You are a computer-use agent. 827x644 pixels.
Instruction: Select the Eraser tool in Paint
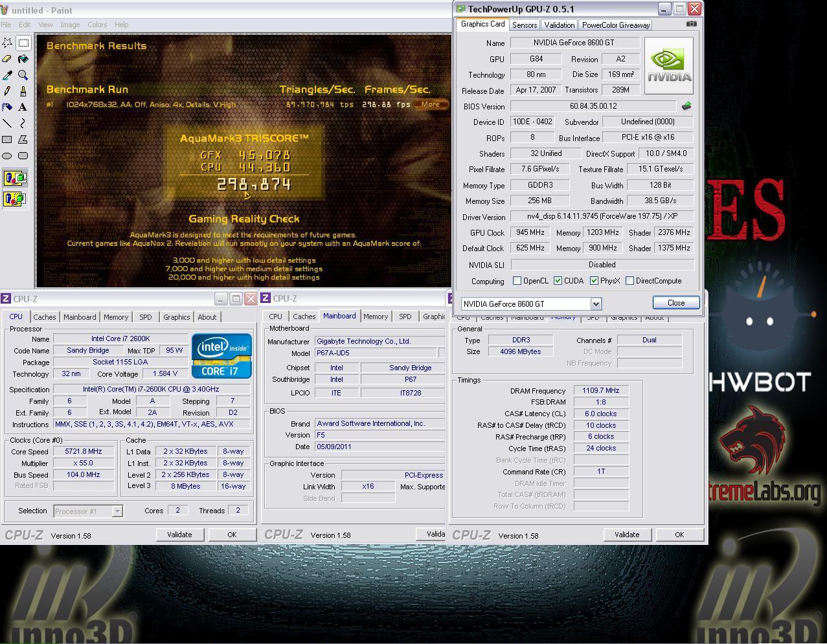[x=7, y=59]
